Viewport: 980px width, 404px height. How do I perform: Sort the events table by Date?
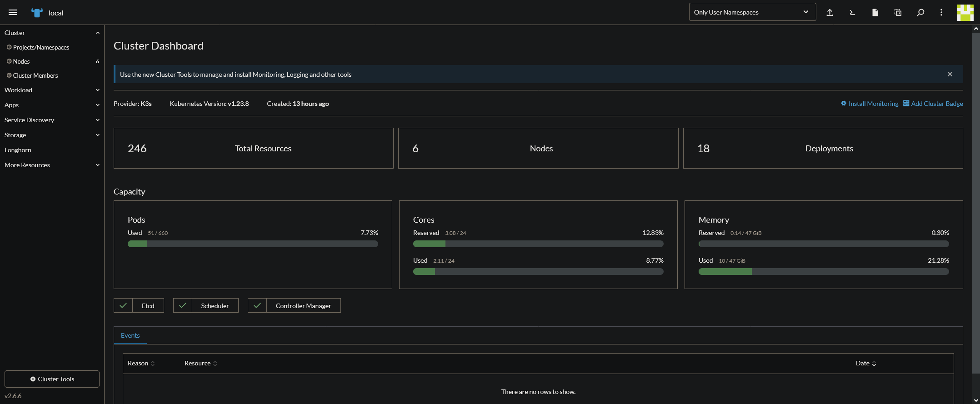866,363
